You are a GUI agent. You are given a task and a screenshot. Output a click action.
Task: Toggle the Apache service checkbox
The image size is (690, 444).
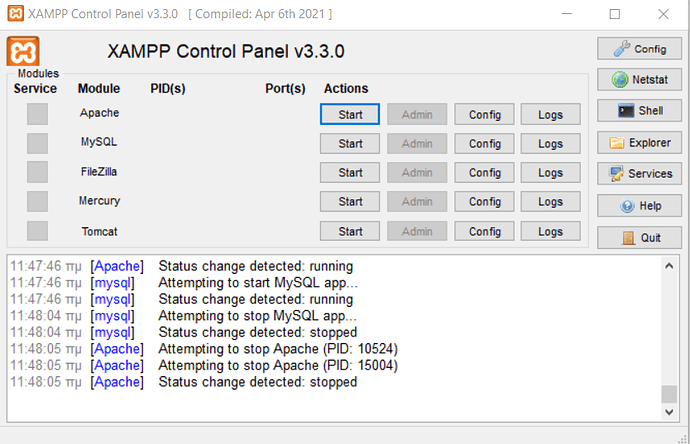[x=37, y=114]
